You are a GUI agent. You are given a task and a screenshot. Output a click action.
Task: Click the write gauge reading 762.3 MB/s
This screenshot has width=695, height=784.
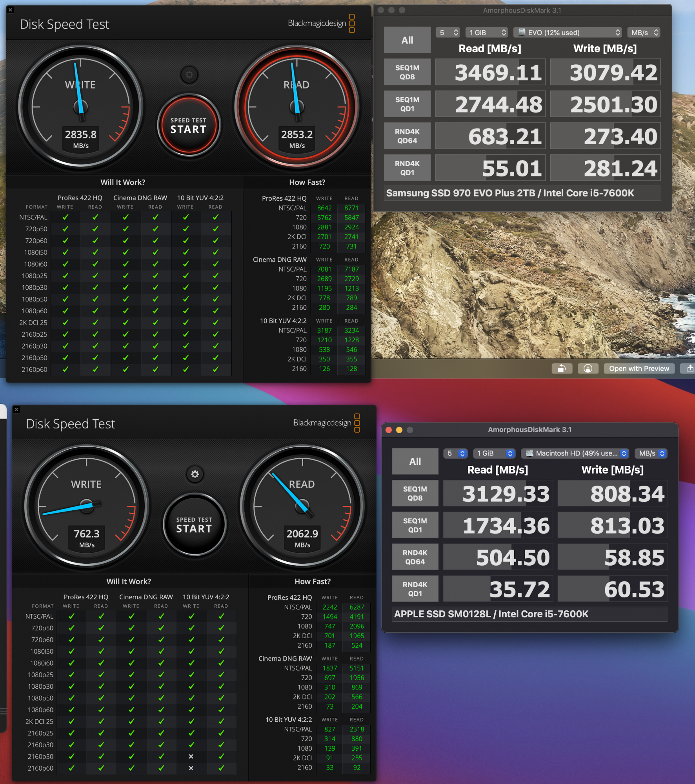pos(87,506)
